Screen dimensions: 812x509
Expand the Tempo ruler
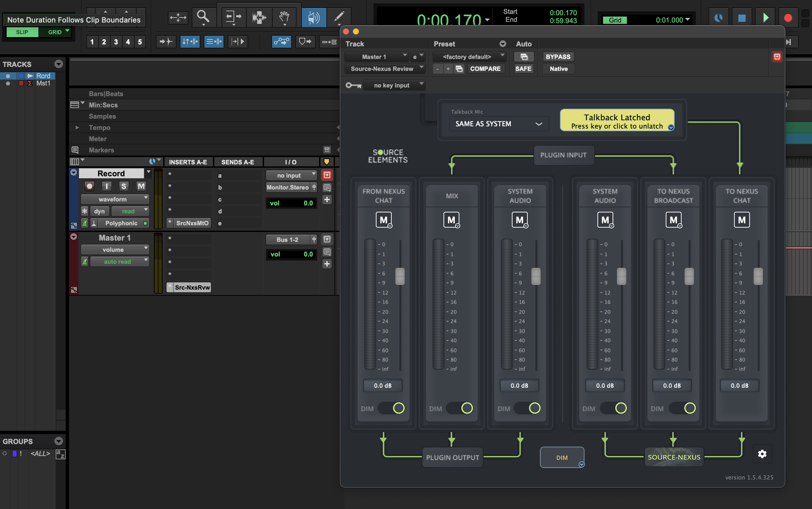[x=77, y=127]
